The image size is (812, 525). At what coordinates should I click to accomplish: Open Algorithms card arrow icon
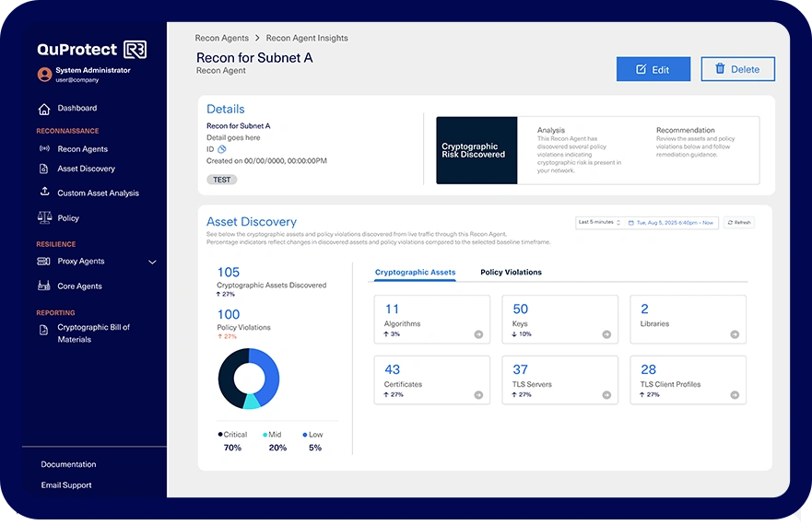pyautogui.click(x=478, y=334)
